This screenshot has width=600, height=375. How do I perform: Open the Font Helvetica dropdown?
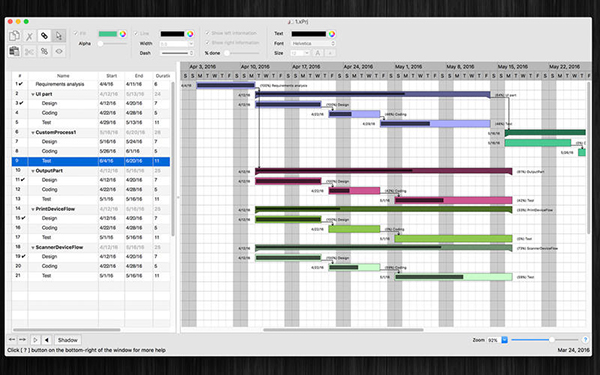[x=313, y=43]
